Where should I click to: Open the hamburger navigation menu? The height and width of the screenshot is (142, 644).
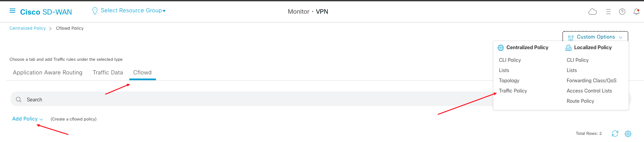[x=13, y=11]
